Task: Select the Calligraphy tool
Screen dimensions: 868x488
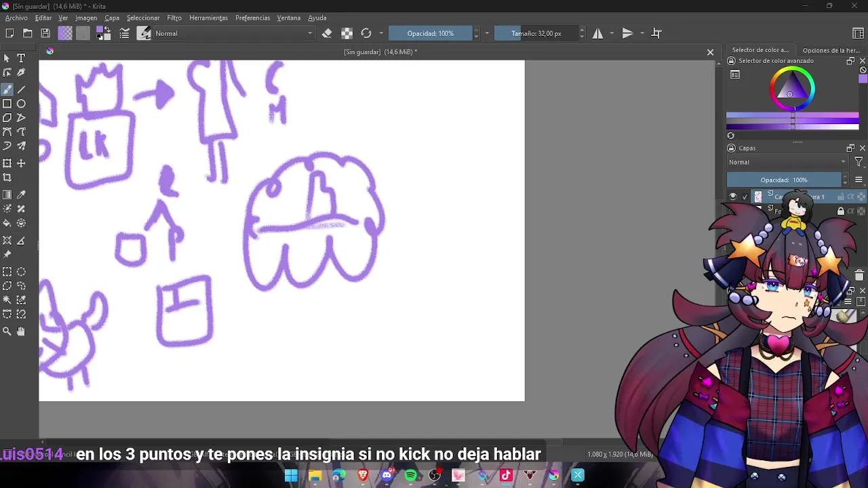Action: click(x=21, y=73)
